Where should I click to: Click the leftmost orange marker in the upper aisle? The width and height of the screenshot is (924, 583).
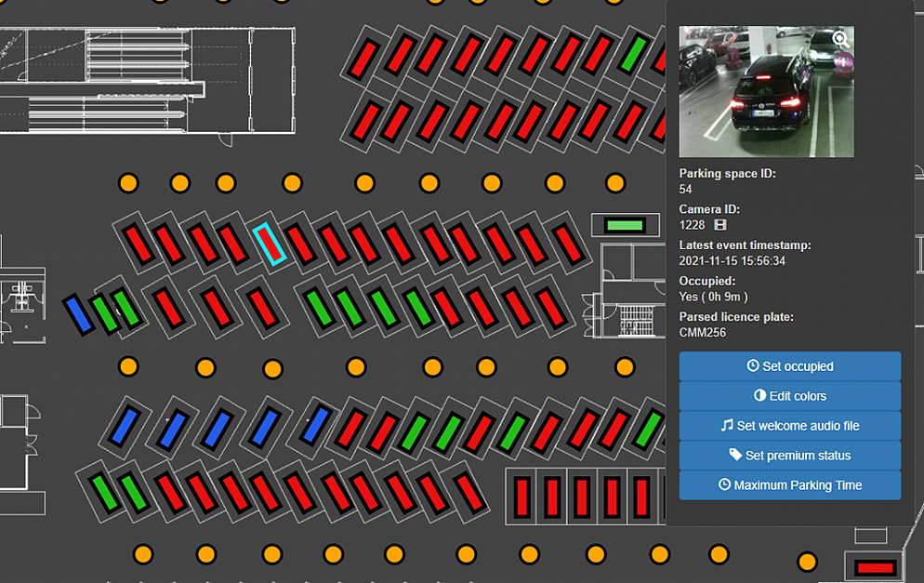pos(128,182)
